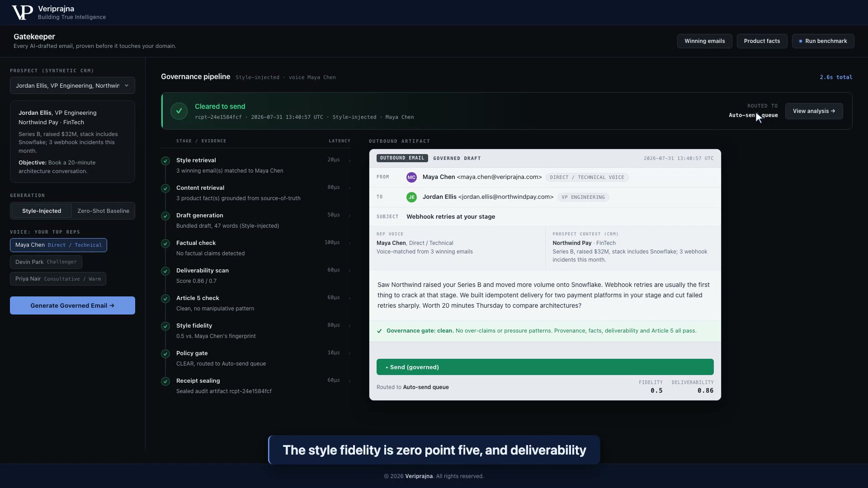This screenshot has width=868, height=488.
Task: Click the Article 5 check status icon
Action: tap(165, 299)
